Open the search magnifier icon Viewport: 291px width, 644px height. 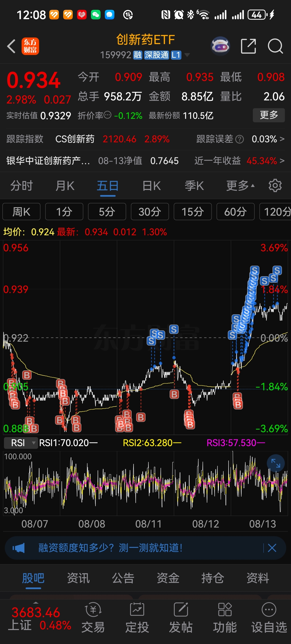point(275,46)
